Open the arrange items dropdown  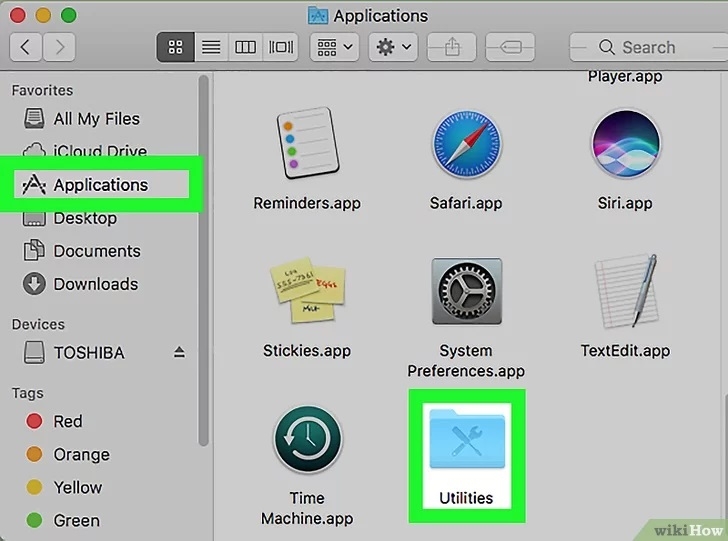(x=334, y=47)
